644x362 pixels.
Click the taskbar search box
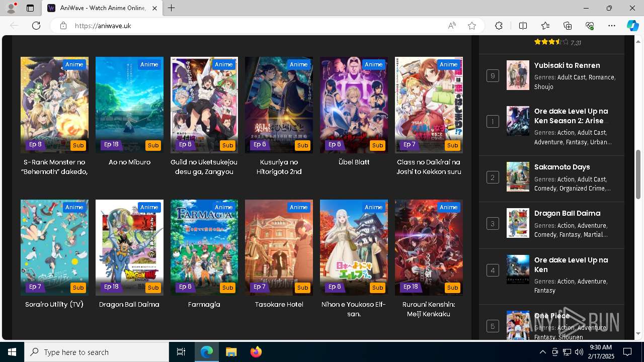pos(97,352)
